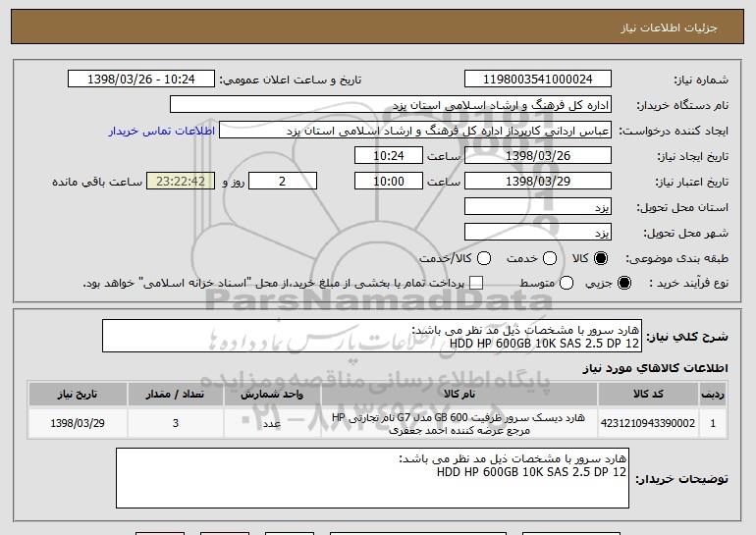
Task: Click the validity date field 1398/03/29
Action: pyautogui.click(x=538, y=182)
